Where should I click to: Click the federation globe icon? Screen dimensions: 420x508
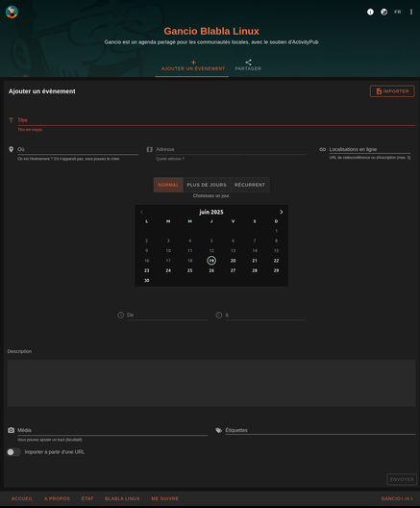tap(383, 12)
